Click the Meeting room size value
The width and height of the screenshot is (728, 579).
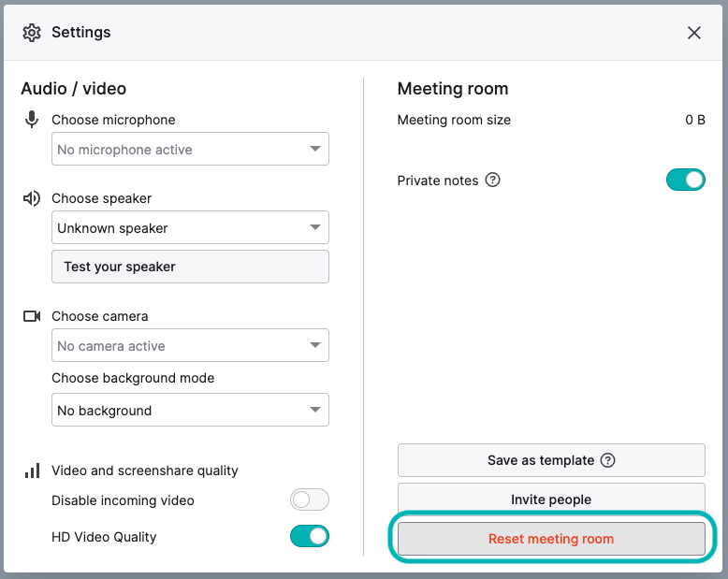pyautogui.click(x=695, y=120)
